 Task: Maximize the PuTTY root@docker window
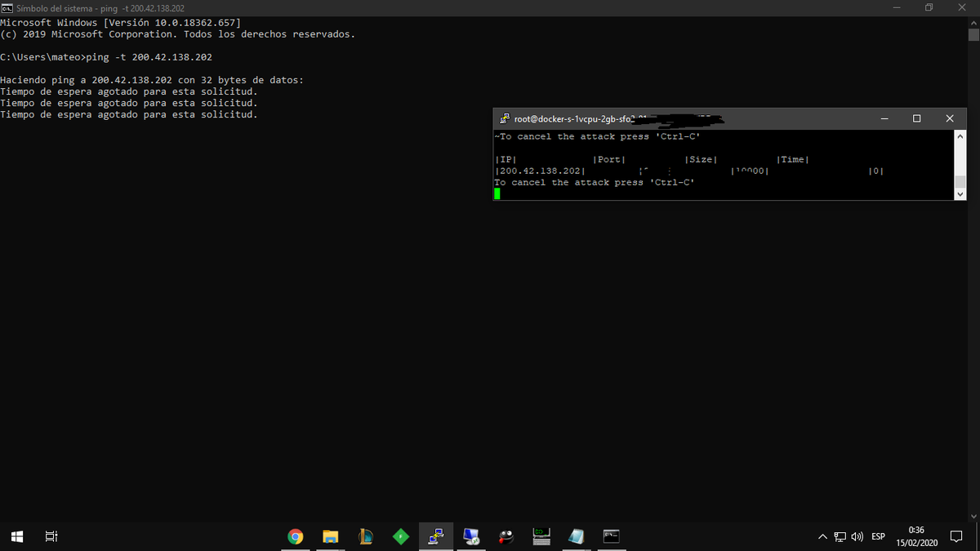917,118
